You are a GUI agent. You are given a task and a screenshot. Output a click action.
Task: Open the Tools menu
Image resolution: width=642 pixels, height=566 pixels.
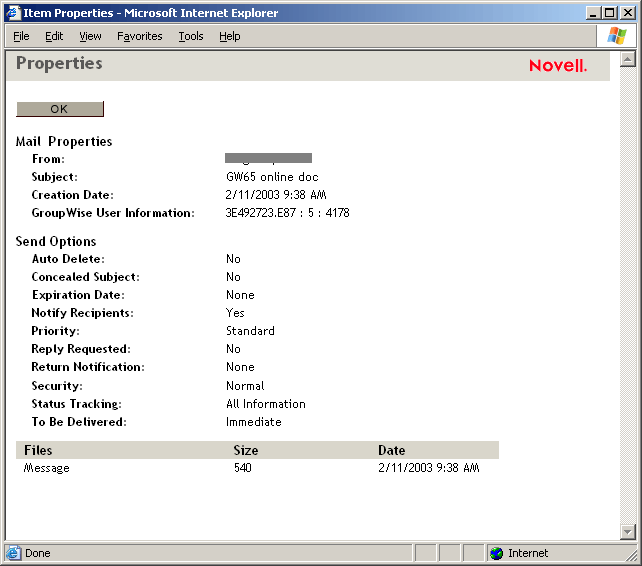pos(191,36)
